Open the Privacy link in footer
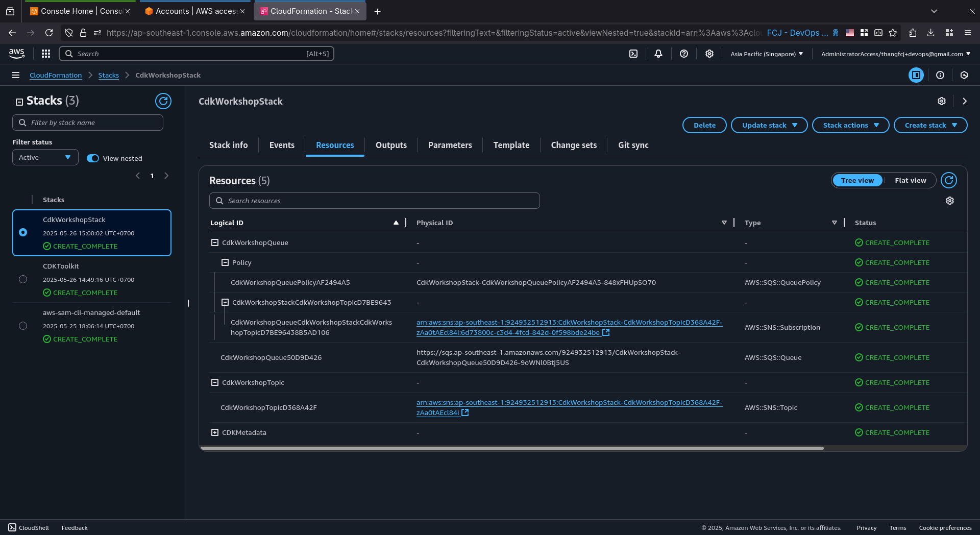This screenshot has height=535, width=980. (x=867, y=528)
